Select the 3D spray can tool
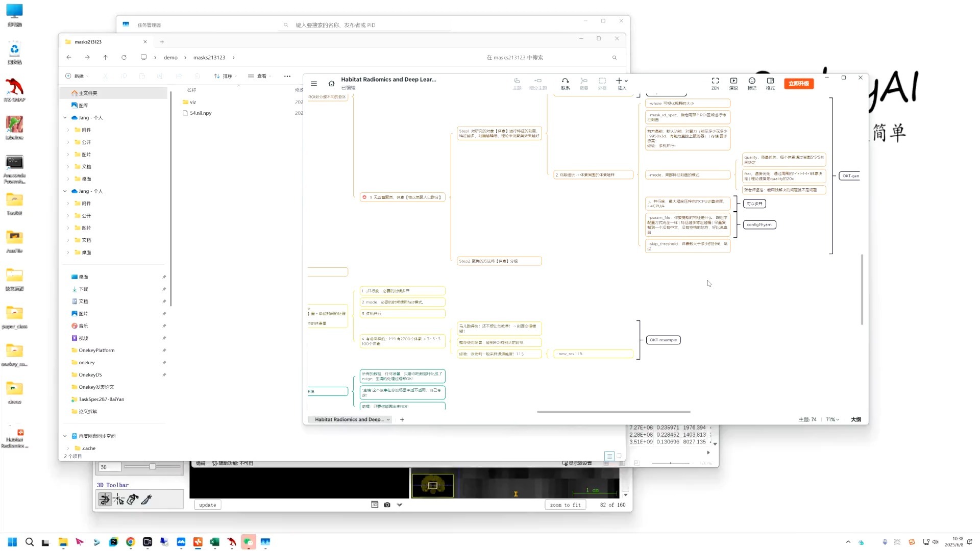This screenshot has height=551, width=980. coord(133,499)
